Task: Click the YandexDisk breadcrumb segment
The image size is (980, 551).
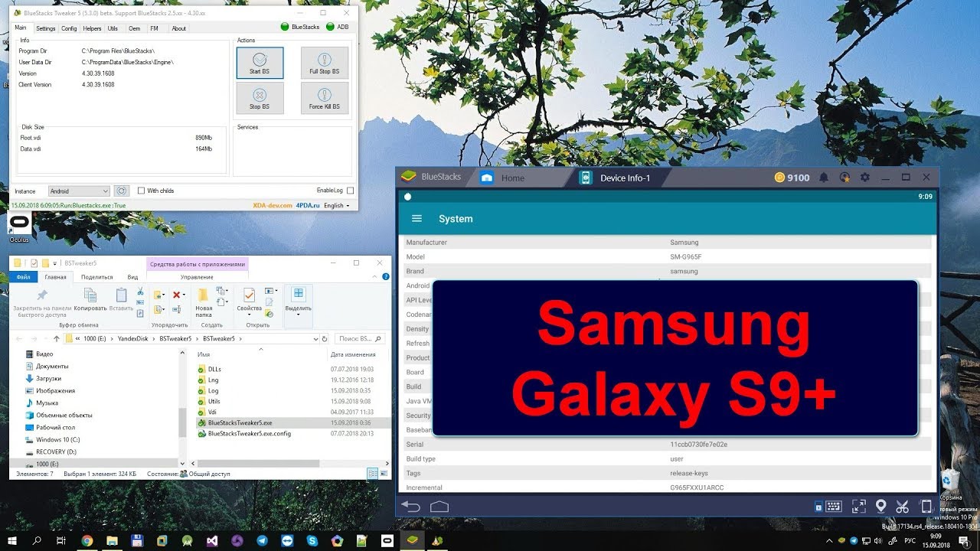Action: coord(133,338)
